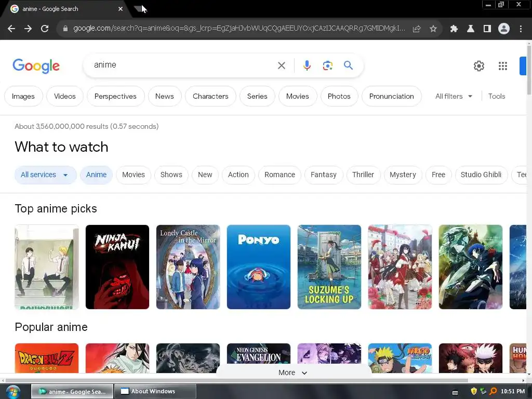
Task: Open the on-screen keyboard tray icon
Action: point(455,393)
